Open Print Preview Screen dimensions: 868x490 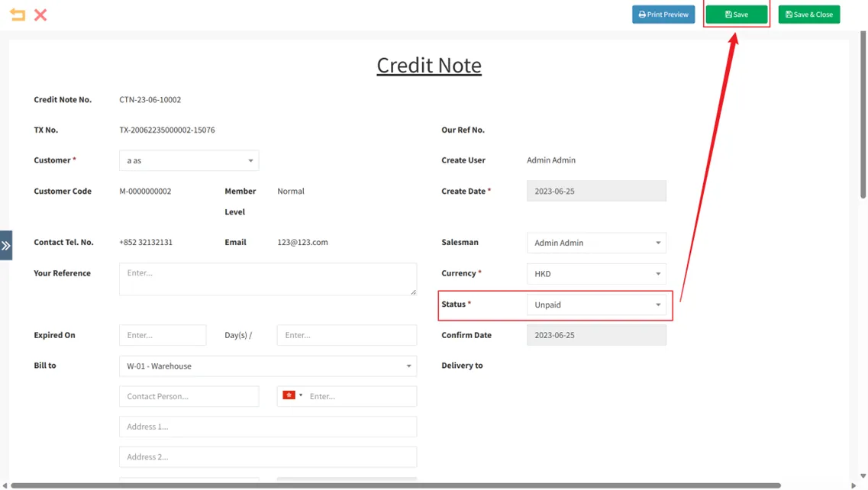click(x=663, y=15)
